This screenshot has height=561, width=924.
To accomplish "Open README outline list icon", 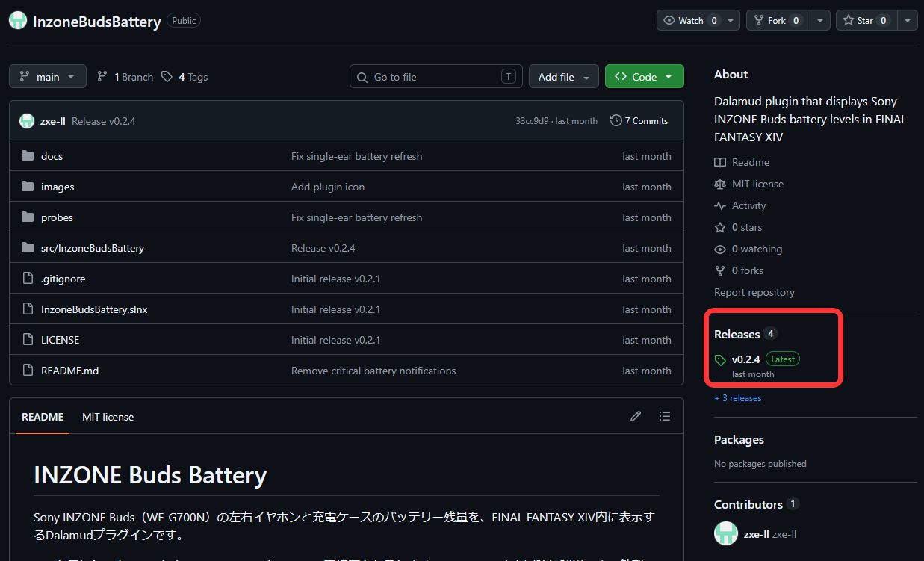I will pos(665,416).
